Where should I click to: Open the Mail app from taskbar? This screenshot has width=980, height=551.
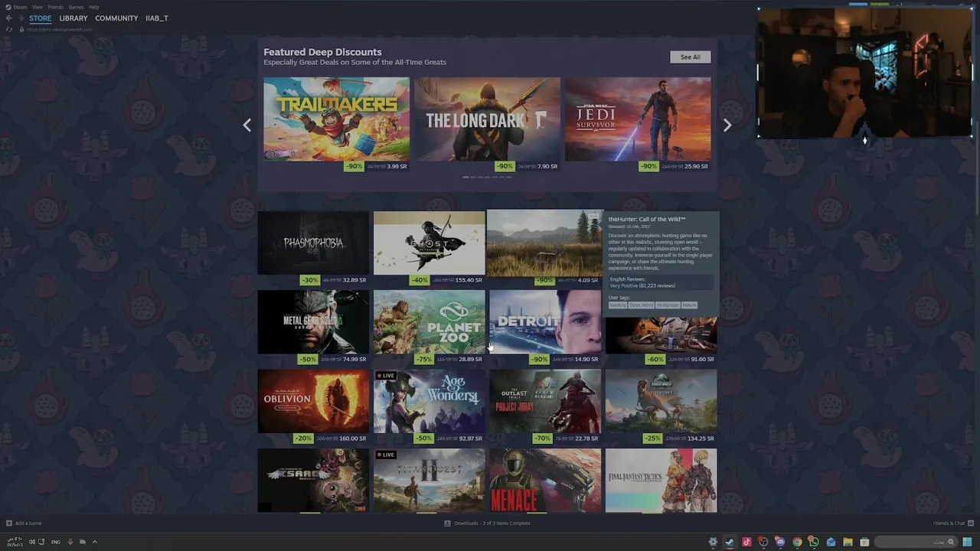point(831,542)
